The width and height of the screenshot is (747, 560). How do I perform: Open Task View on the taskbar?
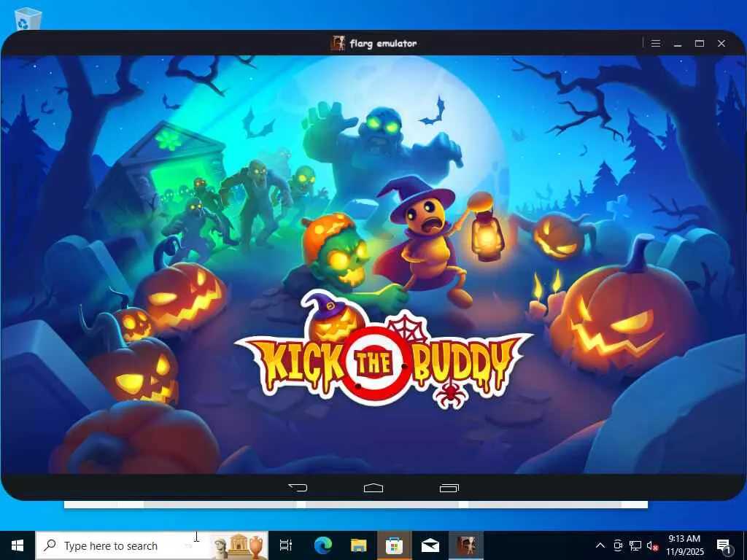coord(285,545)
